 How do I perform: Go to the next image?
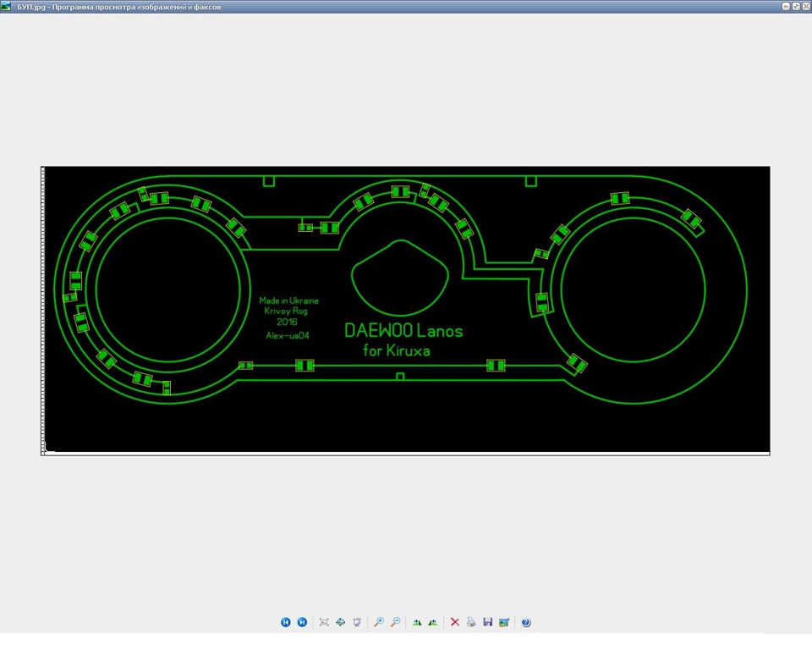[x=302, y=622]
